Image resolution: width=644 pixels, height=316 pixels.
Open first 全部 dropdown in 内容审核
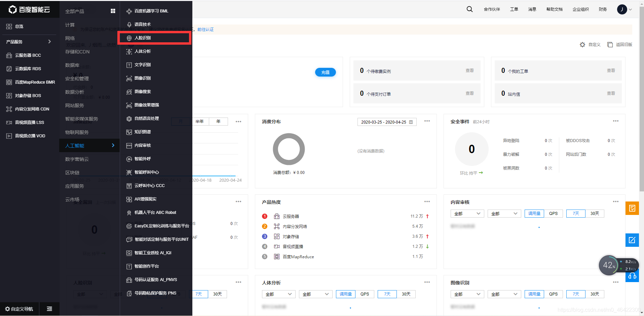[x=467, y=214]
